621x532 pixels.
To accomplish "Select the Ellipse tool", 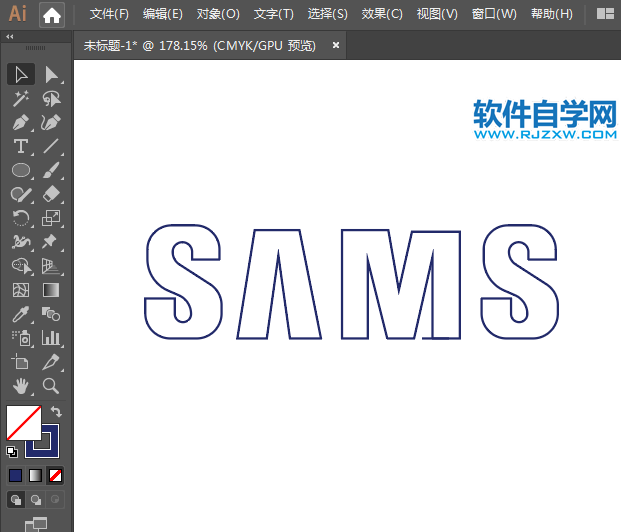I will (21, 170).
